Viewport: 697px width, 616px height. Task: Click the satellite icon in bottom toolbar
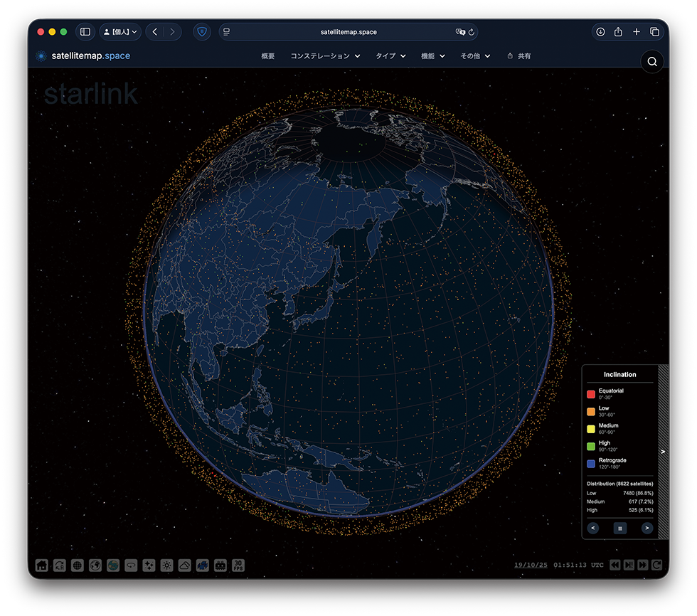[203, 565]
